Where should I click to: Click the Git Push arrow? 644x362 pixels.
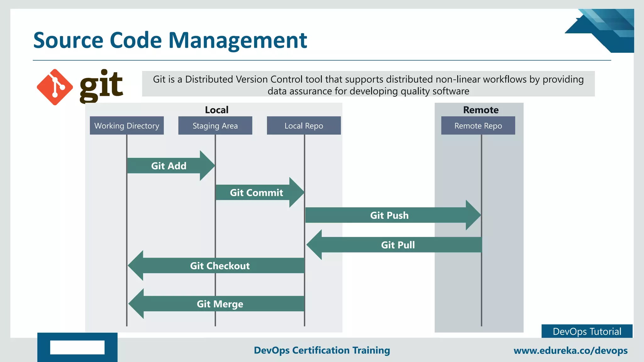(389, 215)
